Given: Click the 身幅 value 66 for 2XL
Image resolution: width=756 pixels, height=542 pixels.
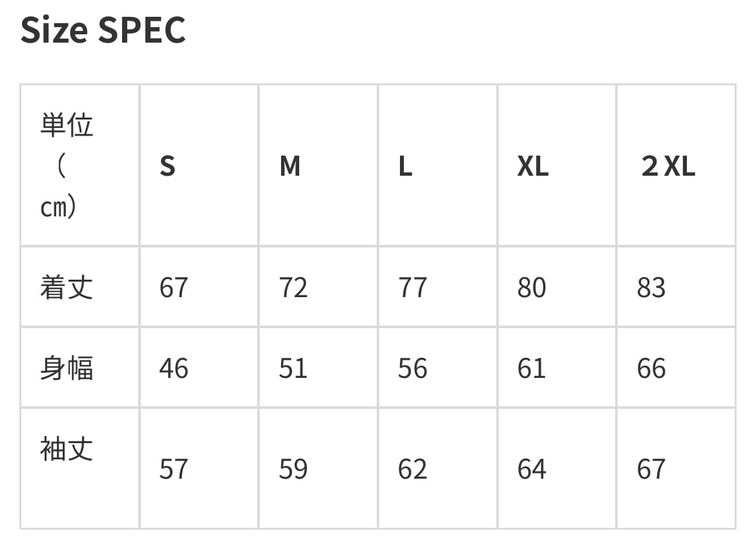Looking at the screenshot, I should pyautogui.click(x=651, y=368).
